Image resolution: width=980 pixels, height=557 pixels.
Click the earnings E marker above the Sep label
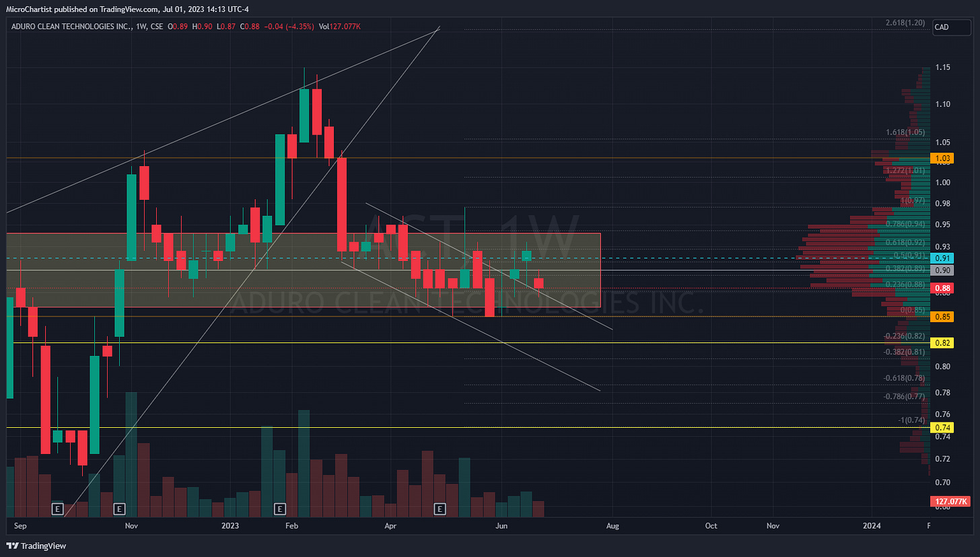point(57,509)
